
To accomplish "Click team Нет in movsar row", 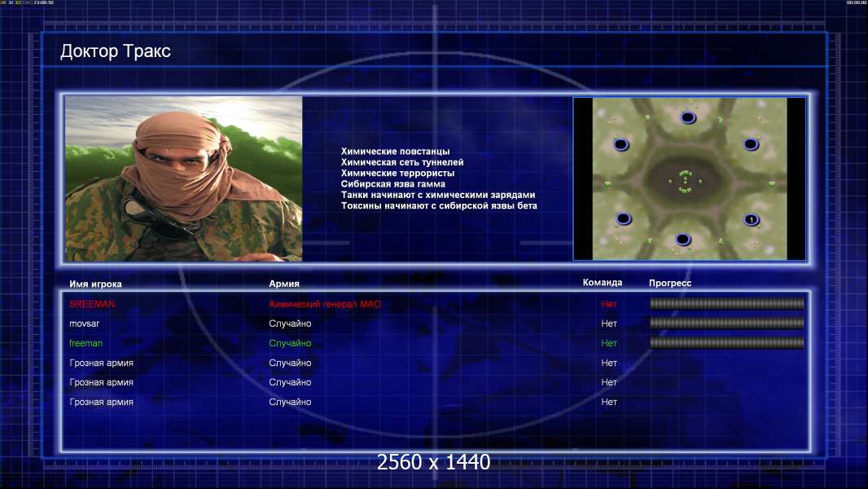I will click(609, 324).
